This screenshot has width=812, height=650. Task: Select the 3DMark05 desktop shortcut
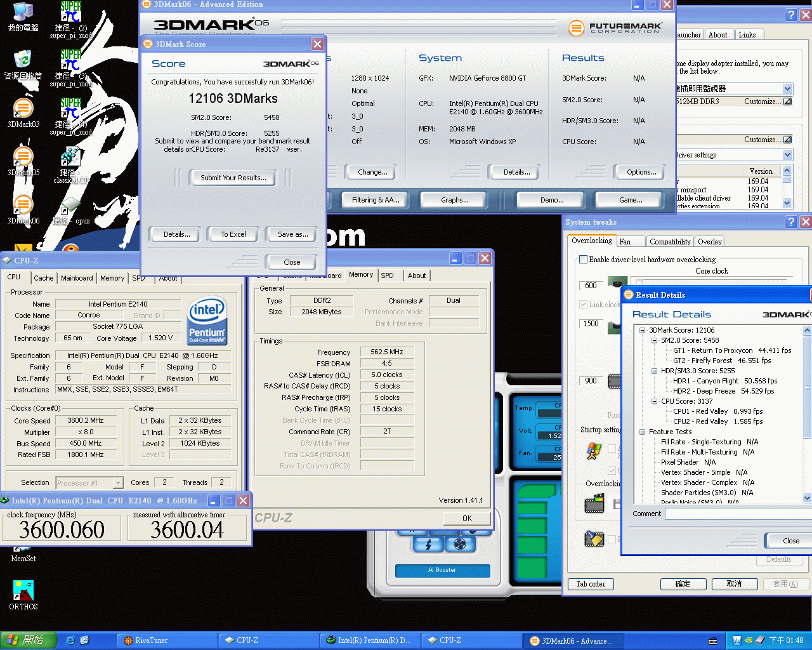pos(23,162)
